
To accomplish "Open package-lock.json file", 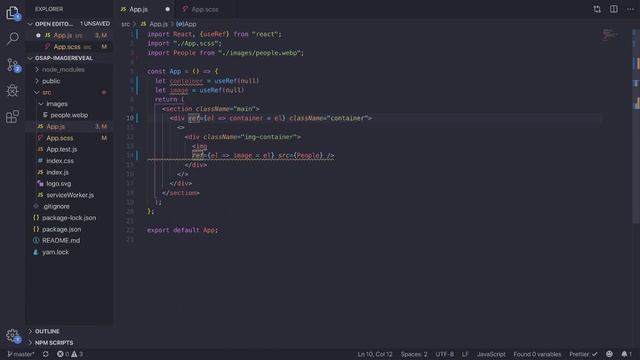I will tap(69, 218).
